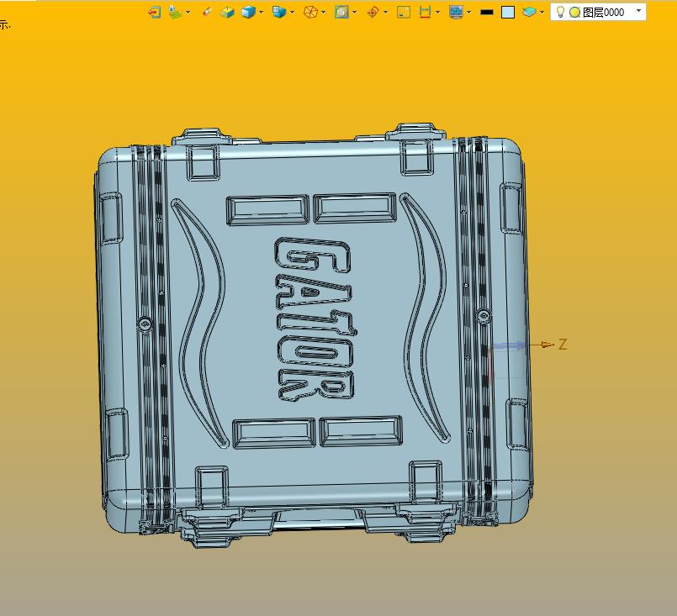Expand the monitor display dropdown arrow

pos(469,12)
